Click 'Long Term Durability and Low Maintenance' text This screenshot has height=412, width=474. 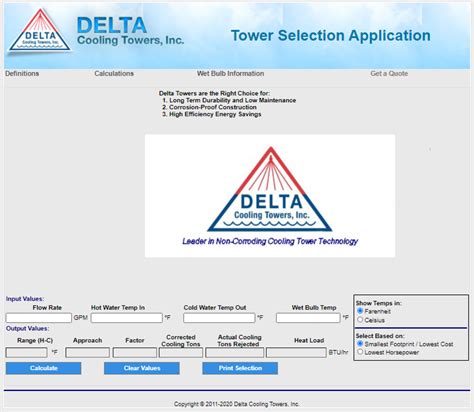pos(232,100)
